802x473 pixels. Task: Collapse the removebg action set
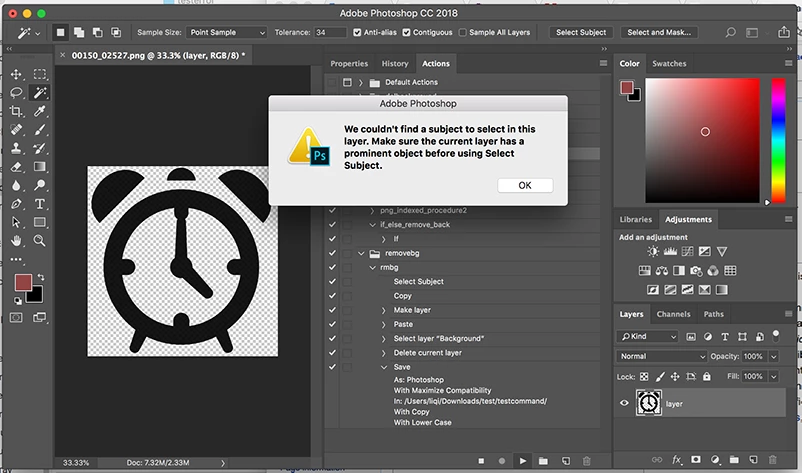(362, 253)
